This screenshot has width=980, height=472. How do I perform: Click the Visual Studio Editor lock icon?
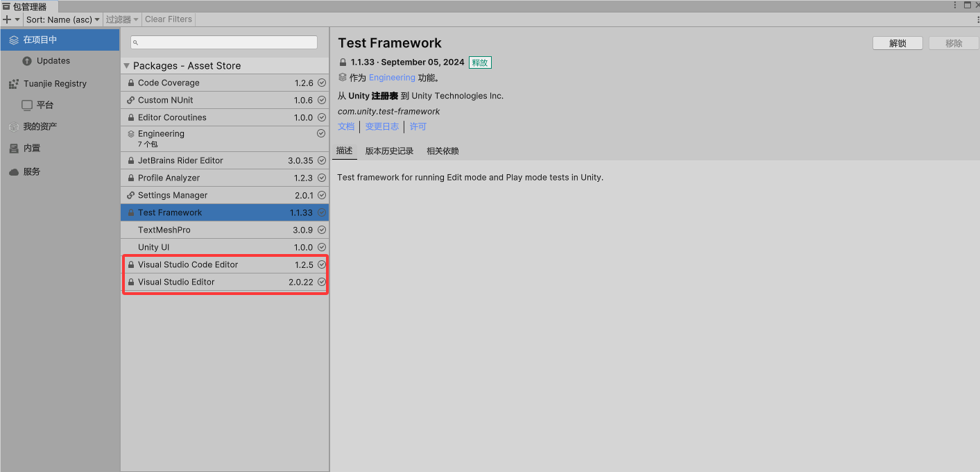click(131, 282)
